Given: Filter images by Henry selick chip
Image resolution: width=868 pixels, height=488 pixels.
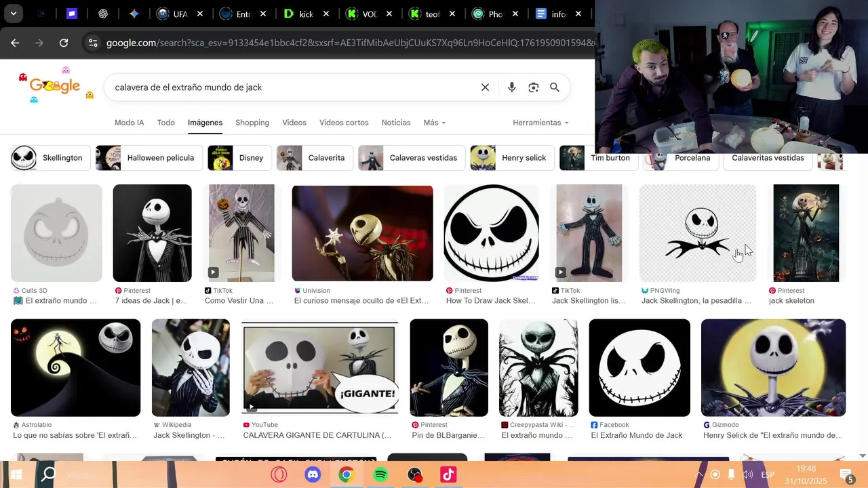Looking at the screenshot, I should [x=512, y=158].
